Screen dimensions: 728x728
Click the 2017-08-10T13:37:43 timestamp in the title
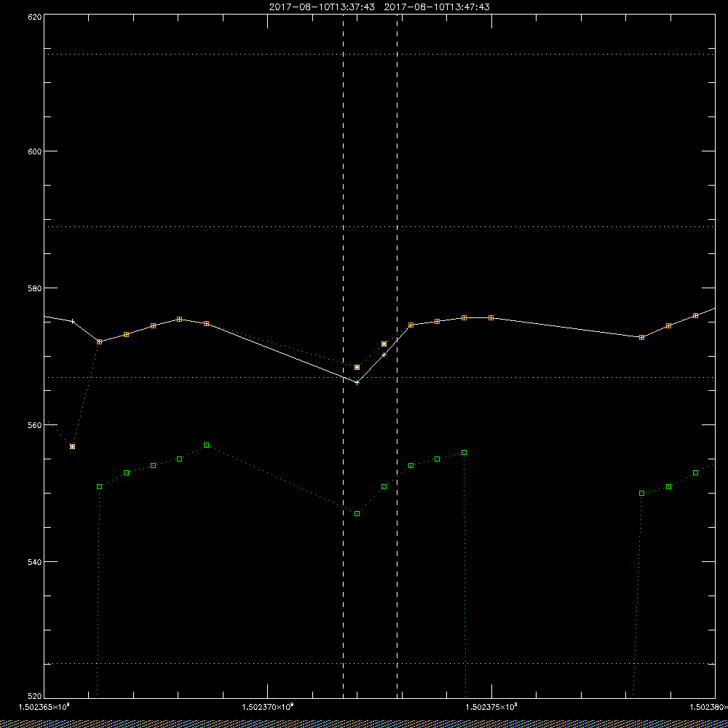coord(322,7)
